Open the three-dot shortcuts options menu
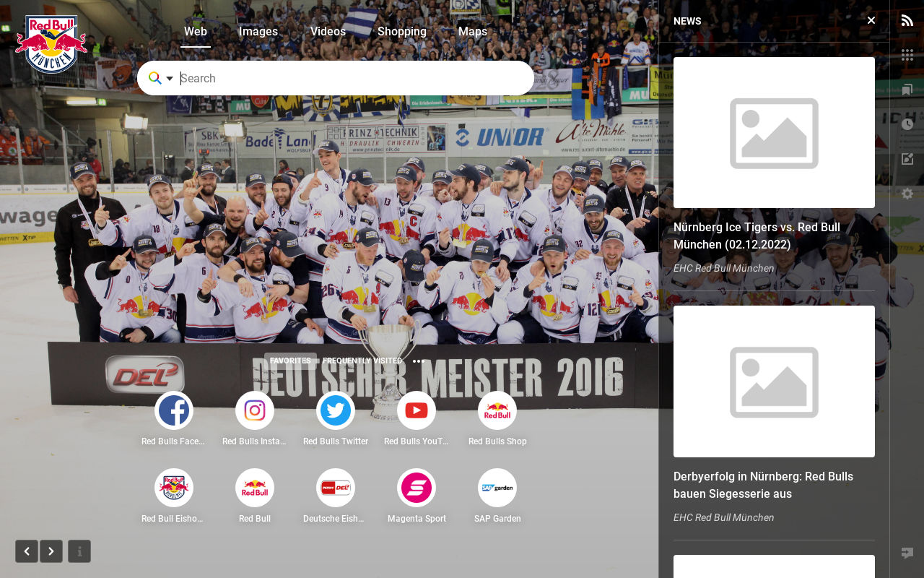 tap(418, 361)
